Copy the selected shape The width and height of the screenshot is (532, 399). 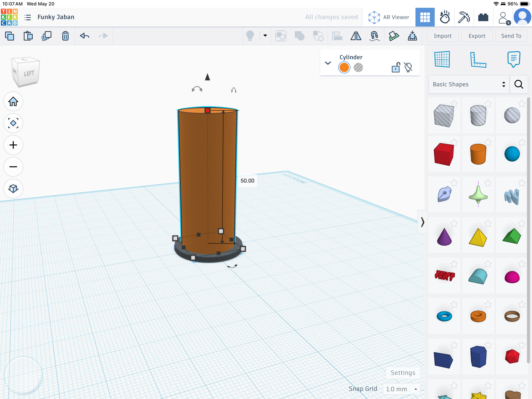[x=10, y=36]
